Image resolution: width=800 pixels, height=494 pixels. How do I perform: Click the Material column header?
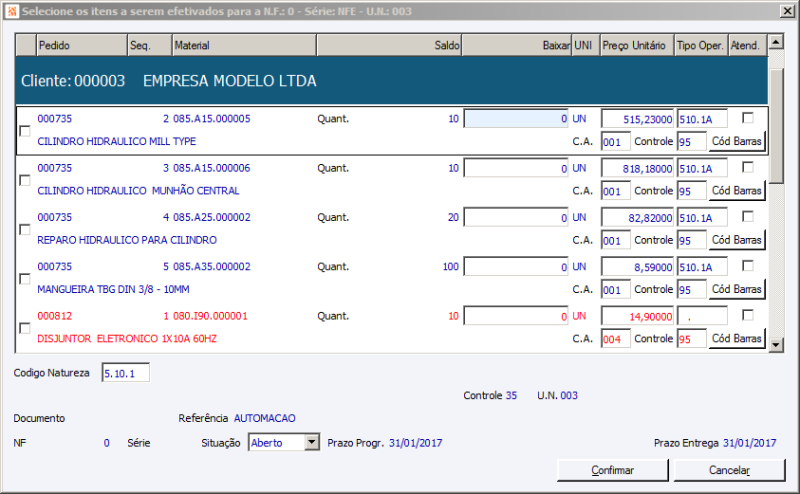pyautogui.click(x=244, y=45)
